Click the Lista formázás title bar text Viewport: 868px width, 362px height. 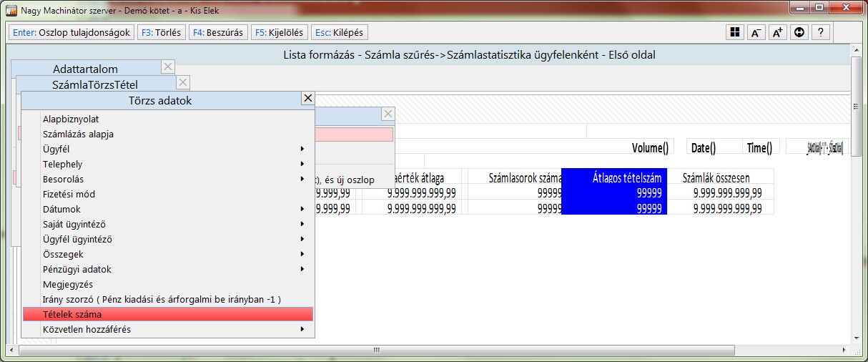pyautogui.click(x=469, y=54)
